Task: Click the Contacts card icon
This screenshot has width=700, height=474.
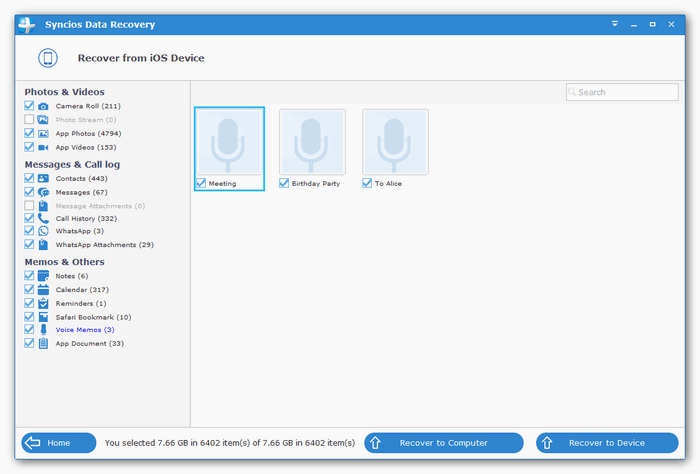Action: (44, 178)
